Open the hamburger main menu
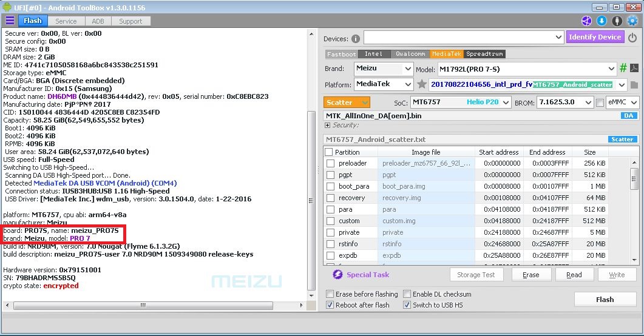This screenshot has width=644, height=336. tap(10, 21)
